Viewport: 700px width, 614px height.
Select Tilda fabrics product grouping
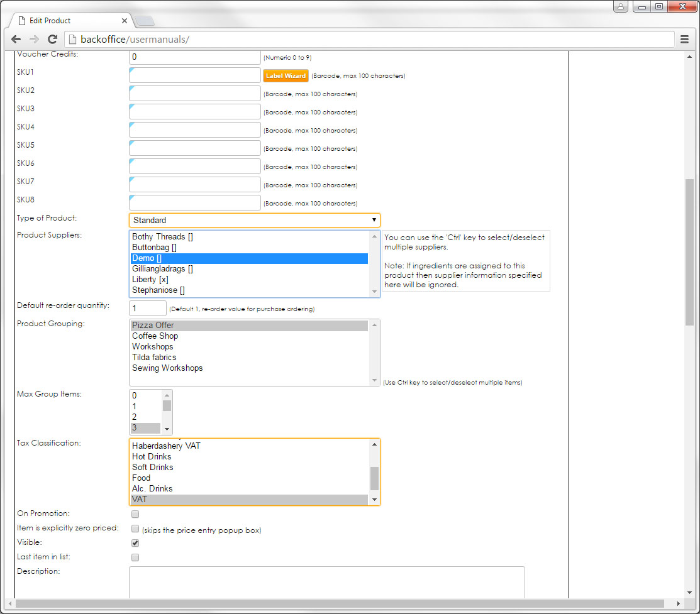coord(249,358)
